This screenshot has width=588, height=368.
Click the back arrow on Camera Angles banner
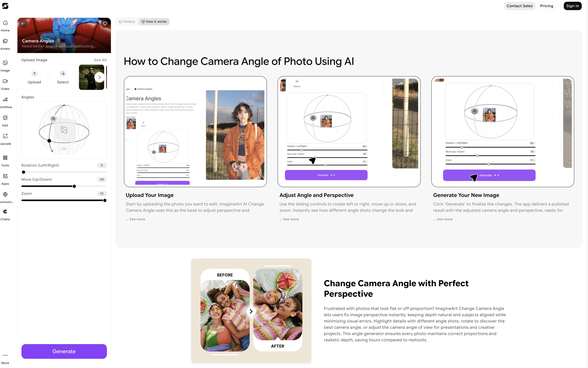[x=23, y=24]
